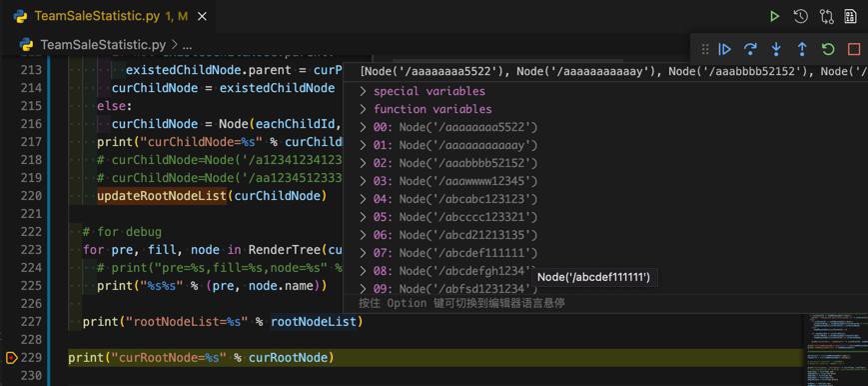Stop the debug session
This screenshot has width=868, height=386.
pyautogui.click(x=854, y=49)
